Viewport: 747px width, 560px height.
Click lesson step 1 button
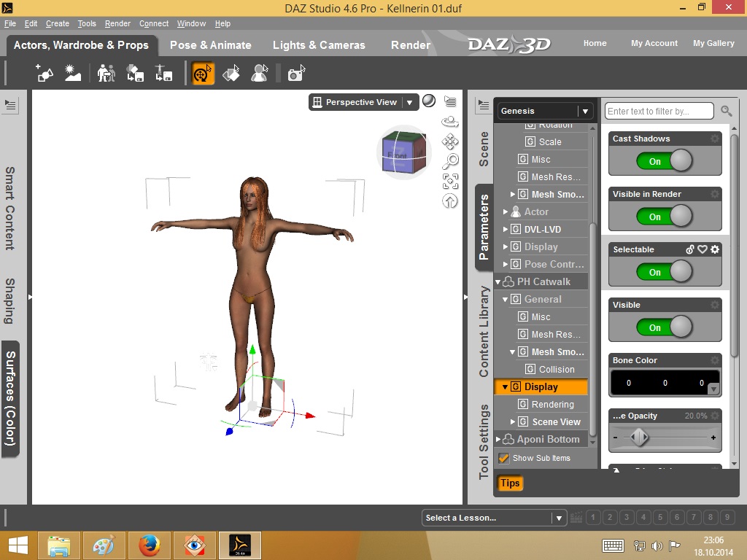[593, 517]
